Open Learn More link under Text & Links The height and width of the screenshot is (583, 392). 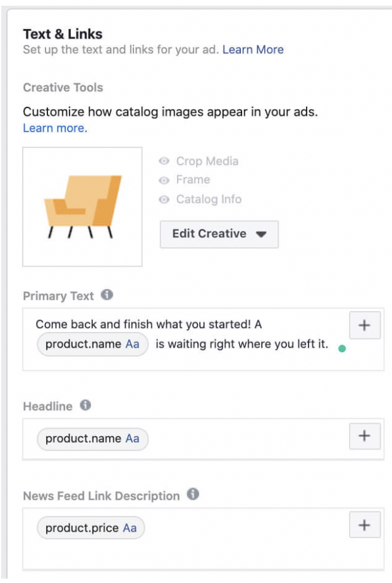253,49
